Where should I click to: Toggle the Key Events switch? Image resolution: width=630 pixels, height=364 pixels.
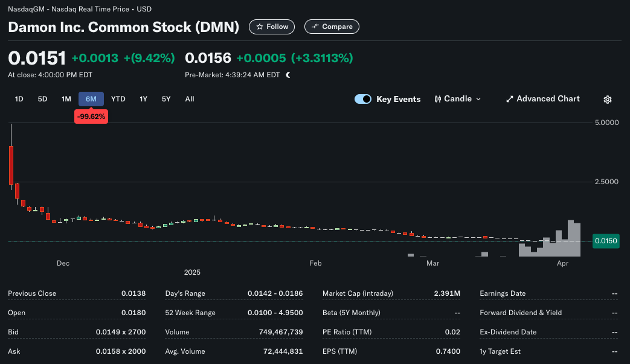tap(363, 99)
